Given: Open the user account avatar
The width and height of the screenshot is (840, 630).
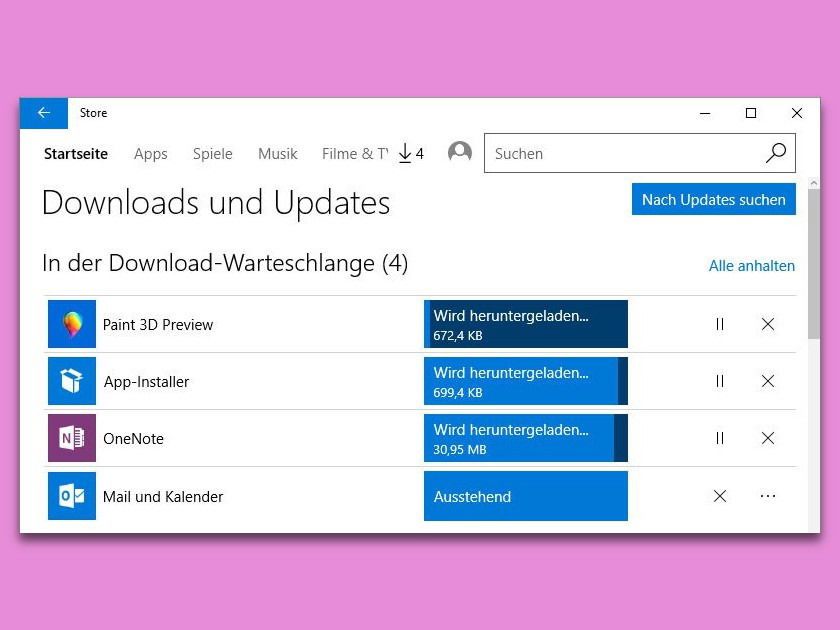Looking at the screenshot, I should point(460,152).
